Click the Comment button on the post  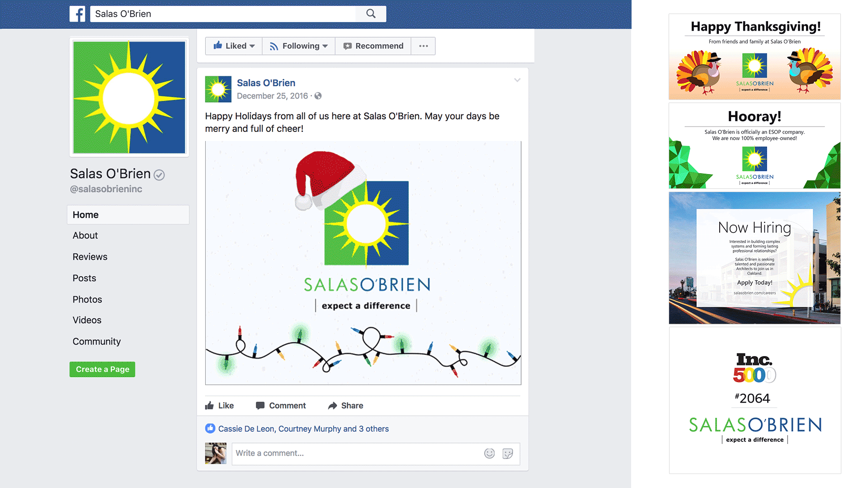click(281, 405)
